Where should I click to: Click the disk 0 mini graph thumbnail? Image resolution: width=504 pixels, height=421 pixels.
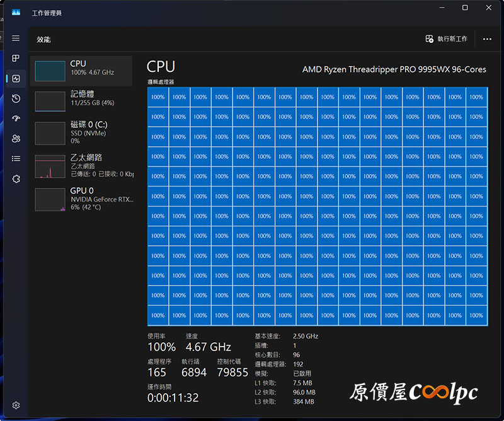click(x=50, y=133)
